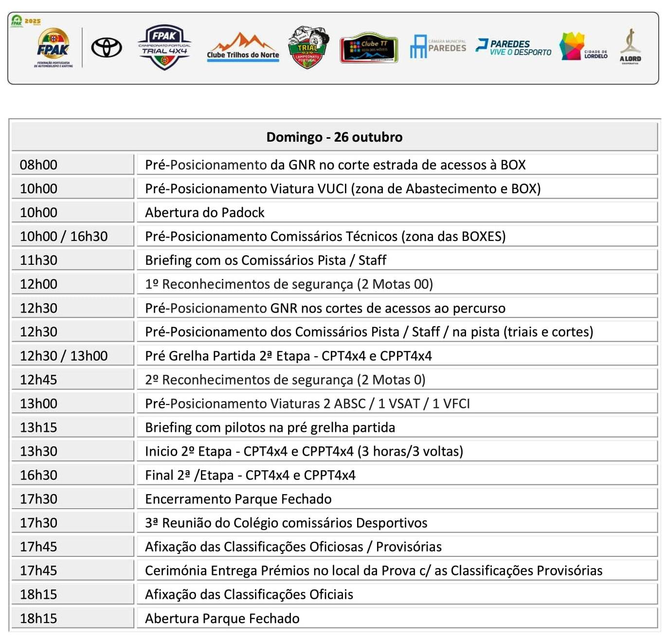Click the small FPAK 2025 corner logo
Viewport: 667px width, 644px height.
(25, 21)
